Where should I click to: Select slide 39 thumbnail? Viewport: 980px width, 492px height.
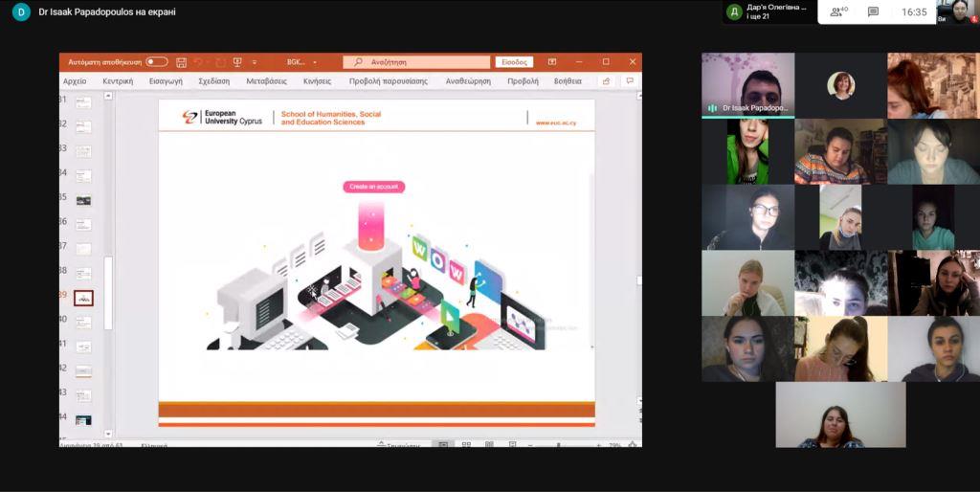[83, 298]
